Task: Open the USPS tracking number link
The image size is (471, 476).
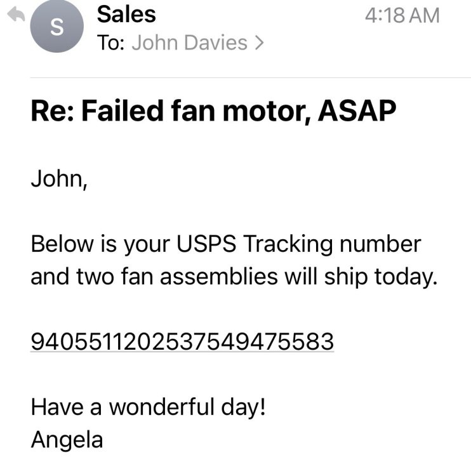Action: pos(182,341)
